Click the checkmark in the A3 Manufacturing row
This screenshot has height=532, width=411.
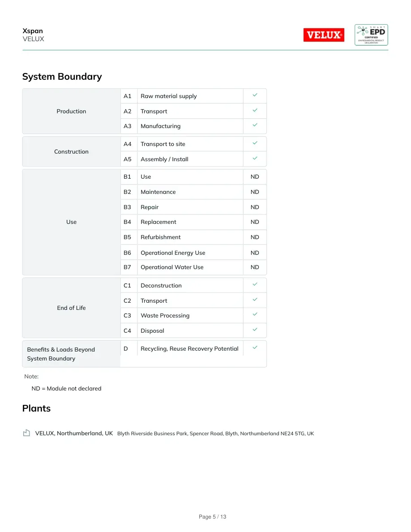click(255, 125)
